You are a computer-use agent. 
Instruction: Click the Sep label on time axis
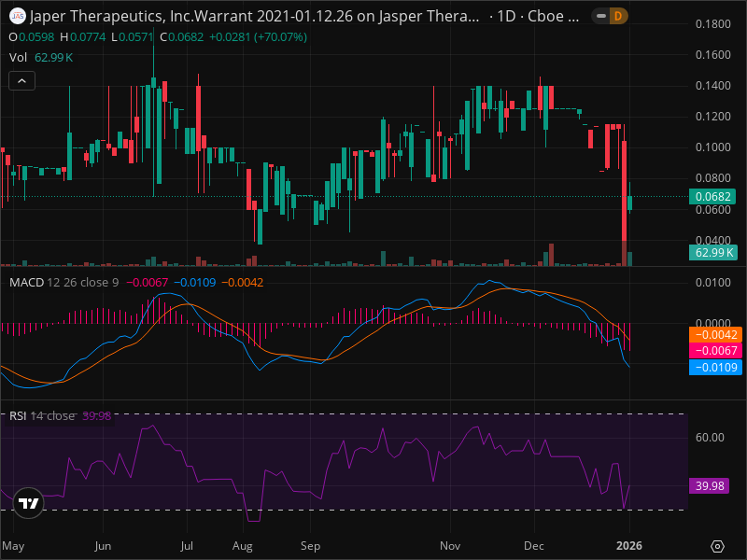[x=310, y=546]
